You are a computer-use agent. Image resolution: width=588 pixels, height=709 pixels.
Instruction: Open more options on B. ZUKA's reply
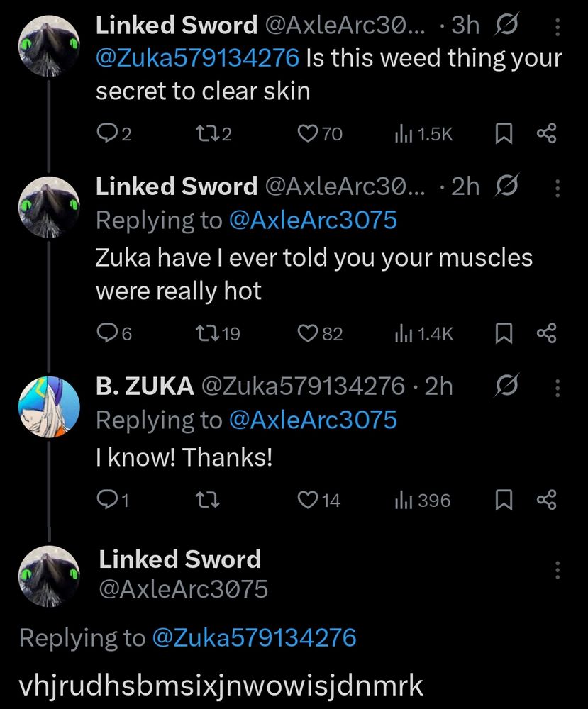(x=558, y=387)
